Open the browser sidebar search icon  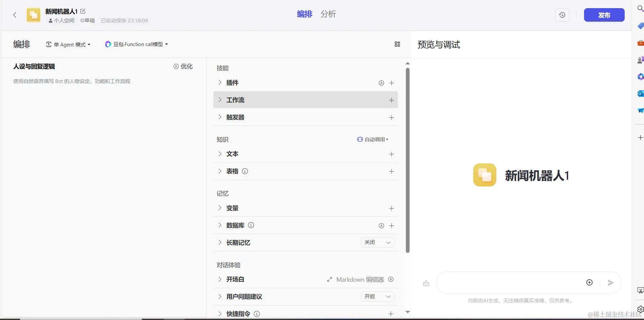tap(640, 8)
